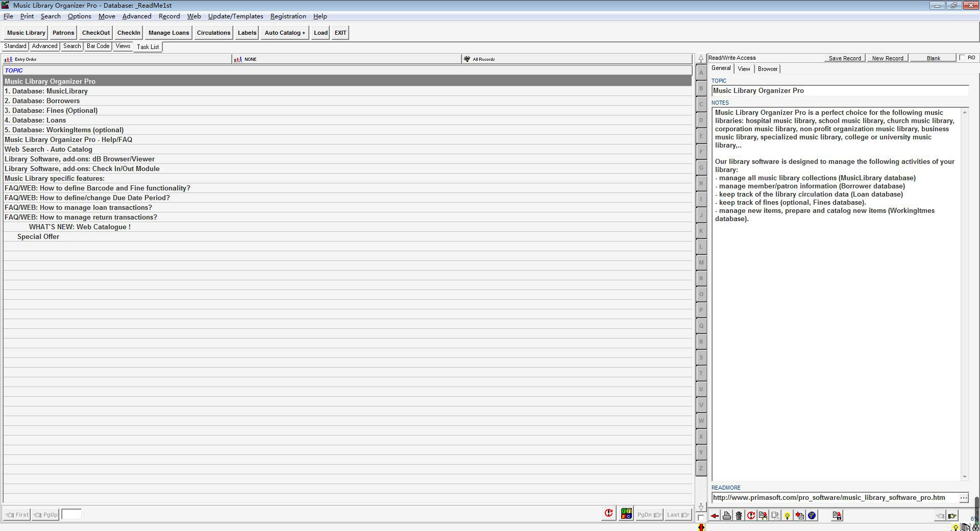Click the scroll up arrow of the NOTES box
Image resolution: width=980 pixels, height=531 pixels.
click(x=965, y=112)
